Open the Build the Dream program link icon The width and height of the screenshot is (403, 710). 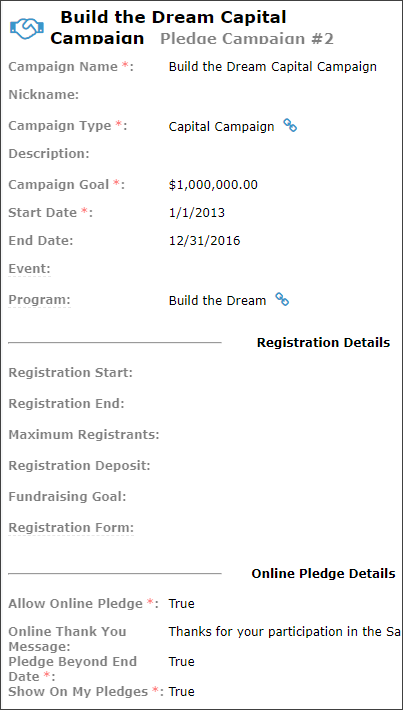pyautogui.click(x=282, y=299)
